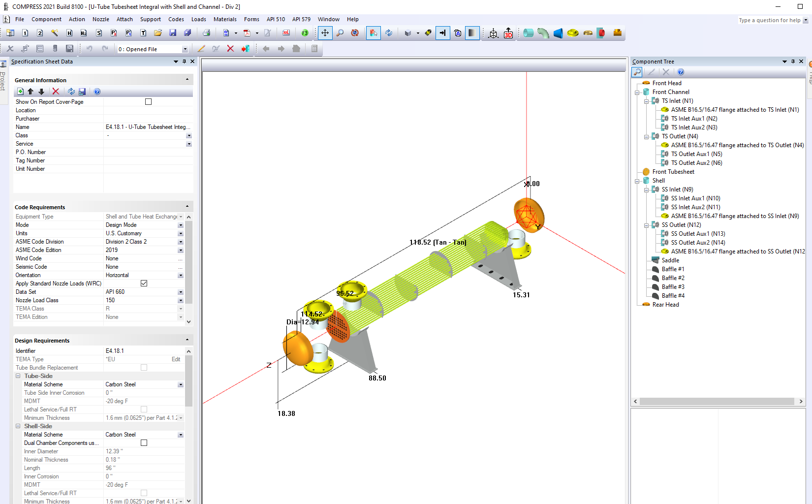Image resolution: width=812 pixels, height=504 pixels.
Task: Click the Component Tree search icon
Action: point(637,72)
